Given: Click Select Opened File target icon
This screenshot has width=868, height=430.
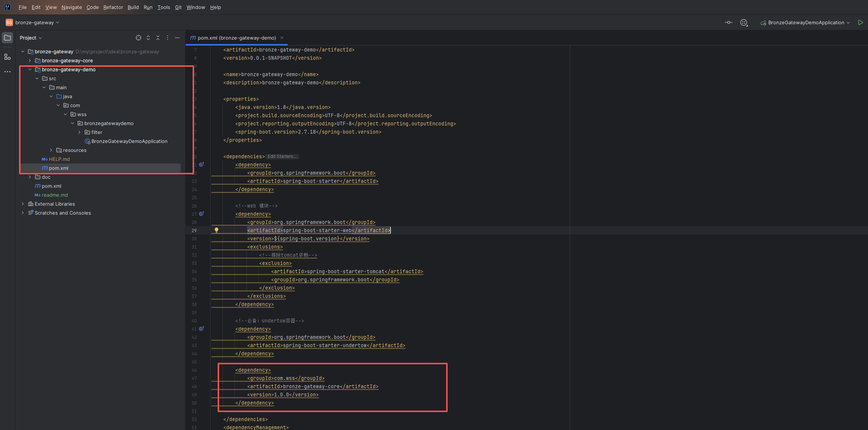Looking at the screenshot, I should coord(139,38).
